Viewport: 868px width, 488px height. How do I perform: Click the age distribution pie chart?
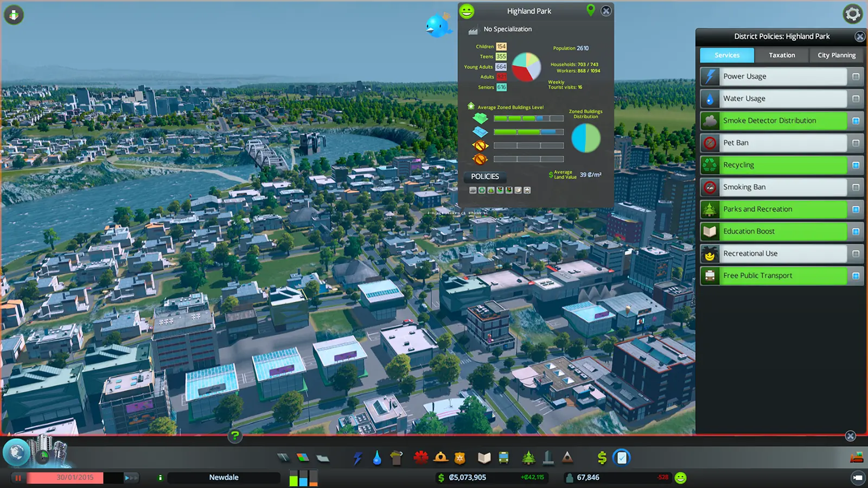click(x=526, y=67)
